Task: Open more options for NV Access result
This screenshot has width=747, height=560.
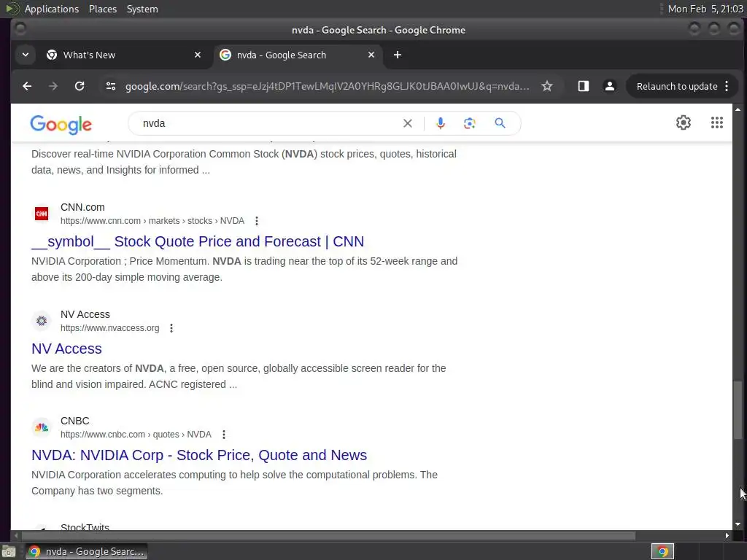Action: (171, 328)
